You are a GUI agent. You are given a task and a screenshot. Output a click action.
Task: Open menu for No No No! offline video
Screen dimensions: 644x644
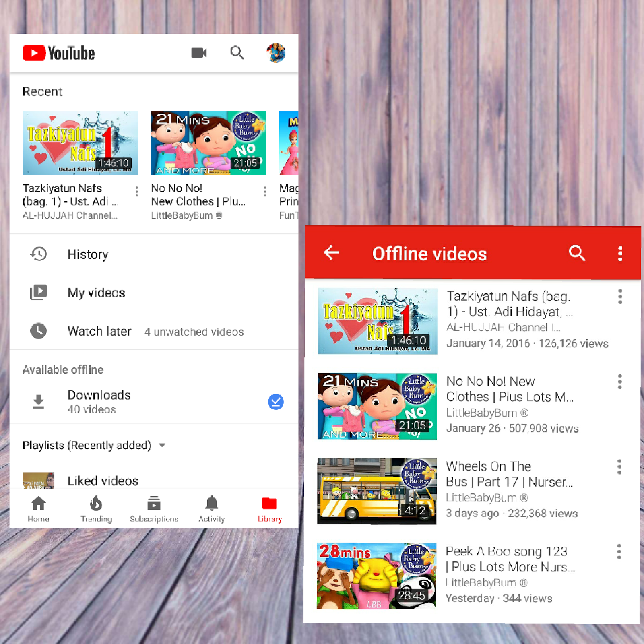(x=620, y=382)
